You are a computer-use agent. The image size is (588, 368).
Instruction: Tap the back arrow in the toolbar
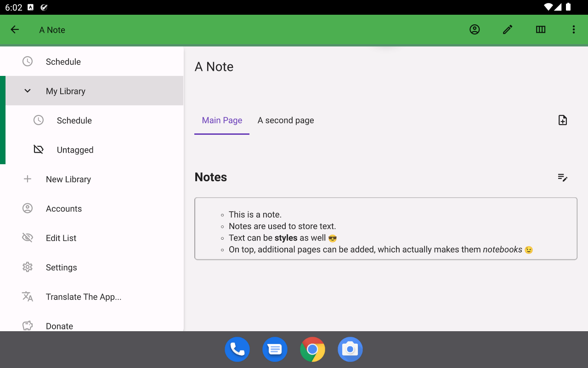pyautogui.click(x=15, y=30)
